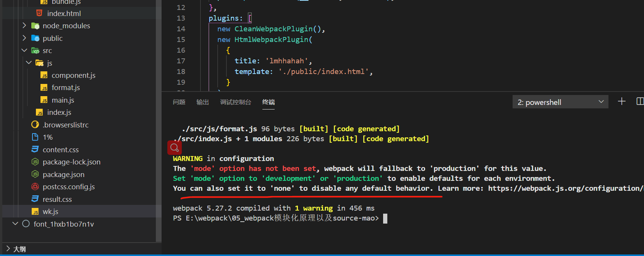Switch to the 问题 problems tab
The height and width of the screenshot is (256, 644).
click(179, 102)
